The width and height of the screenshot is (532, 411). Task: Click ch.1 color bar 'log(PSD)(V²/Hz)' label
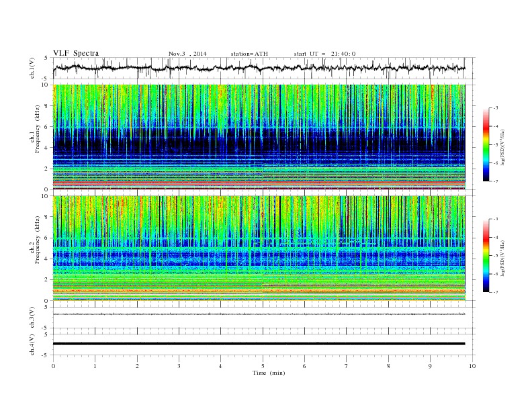[502, 147]
